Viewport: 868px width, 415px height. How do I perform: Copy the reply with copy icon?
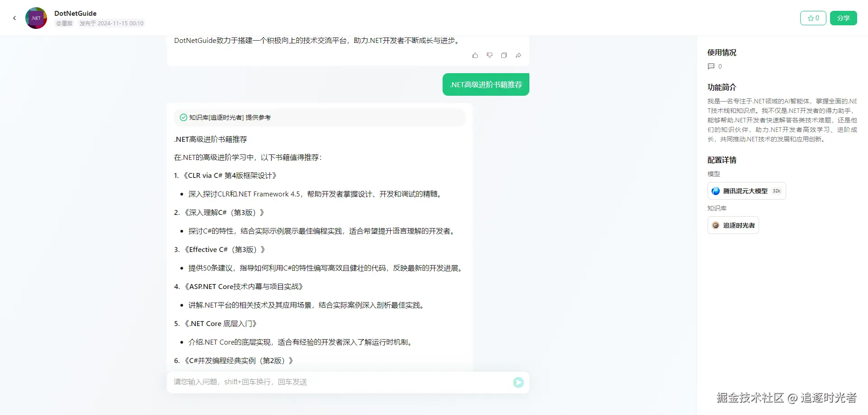click(x=504, y=55)
